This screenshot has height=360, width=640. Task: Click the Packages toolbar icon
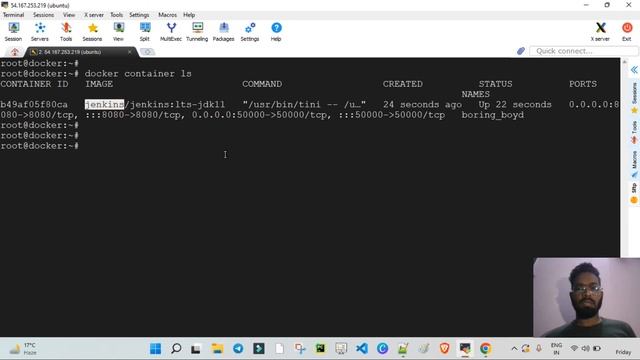pos(224,32)
